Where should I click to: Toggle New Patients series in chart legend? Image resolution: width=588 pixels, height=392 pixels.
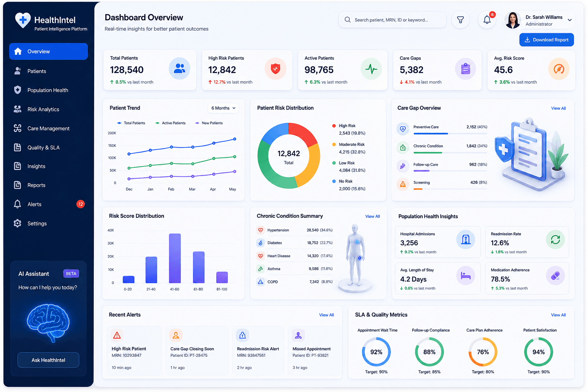pyautogui.click(x=209, y=123)
